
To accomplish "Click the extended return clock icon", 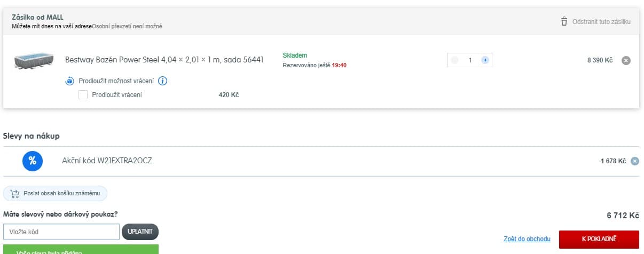I will 69,81.
